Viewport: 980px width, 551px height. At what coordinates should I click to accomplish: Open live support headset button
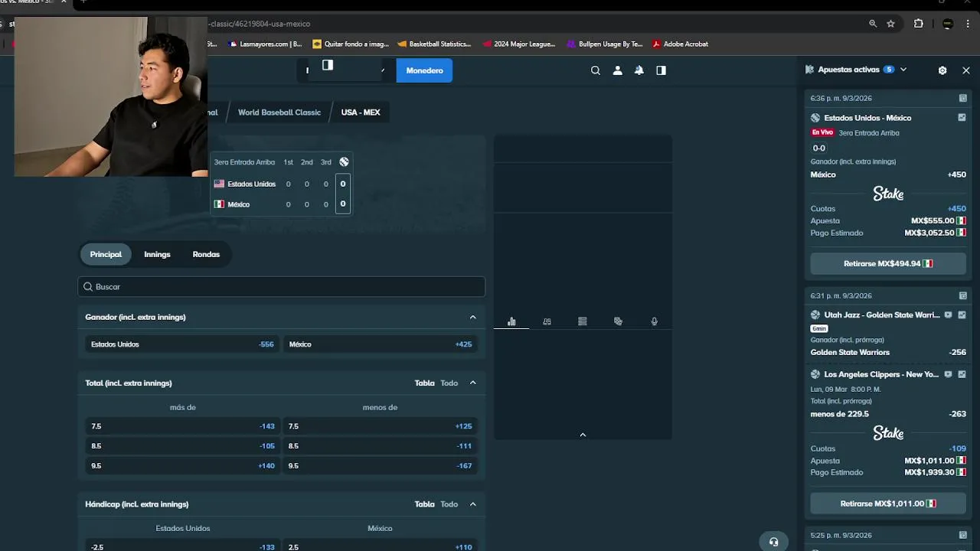coord(774,542)
